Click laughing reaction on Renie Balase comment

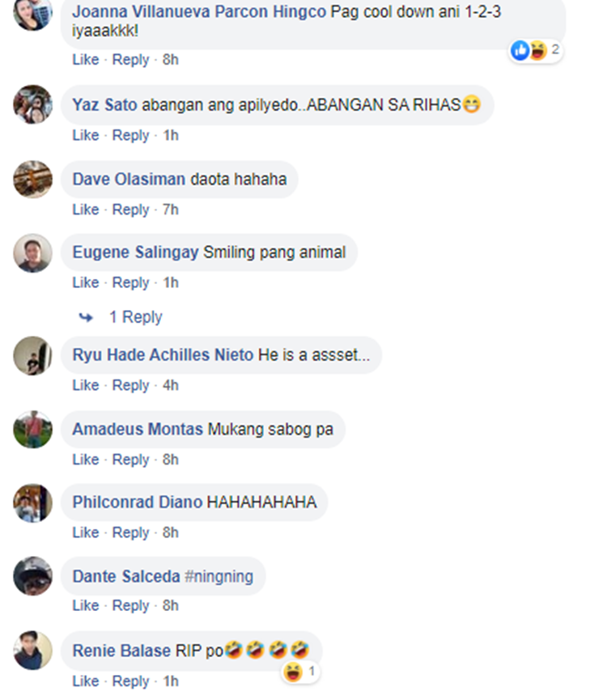pos(300,672)
